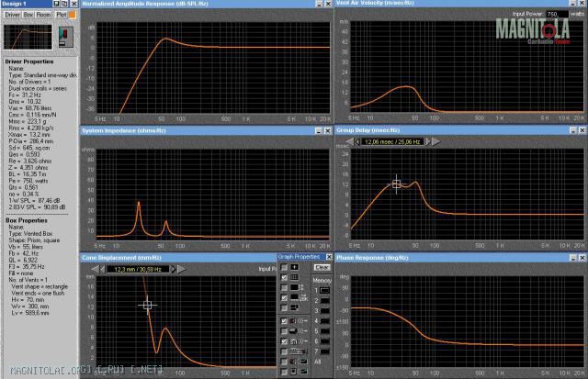Click the cursor crosshair icon in Graph Properties

tap(295, 267)
